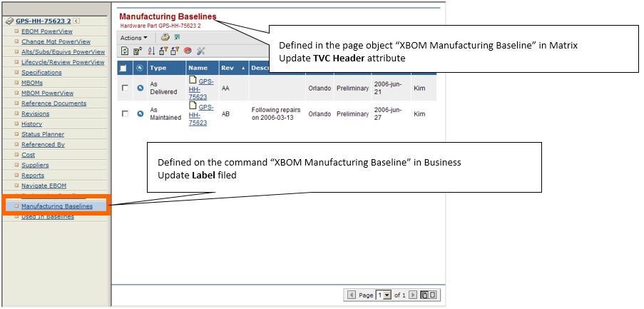Sort the table by the Rev column
The image size is (644, 309).
point(228,68)
